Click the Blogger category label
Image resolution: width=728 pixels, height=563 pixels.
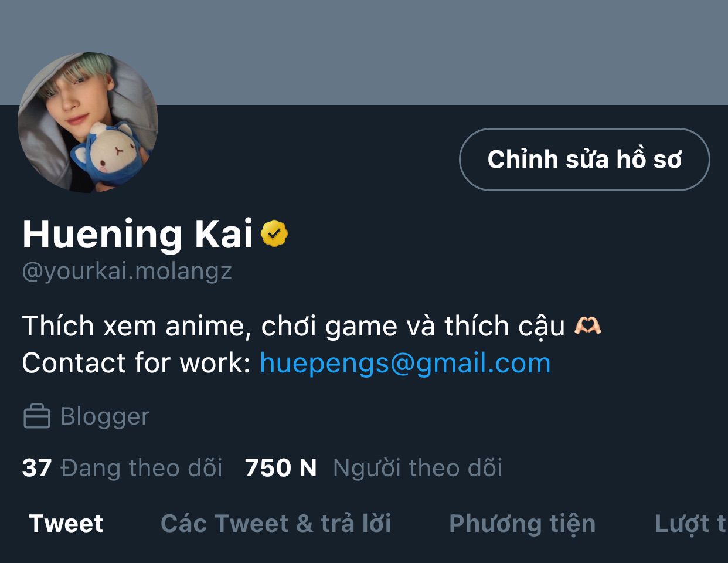106,416
